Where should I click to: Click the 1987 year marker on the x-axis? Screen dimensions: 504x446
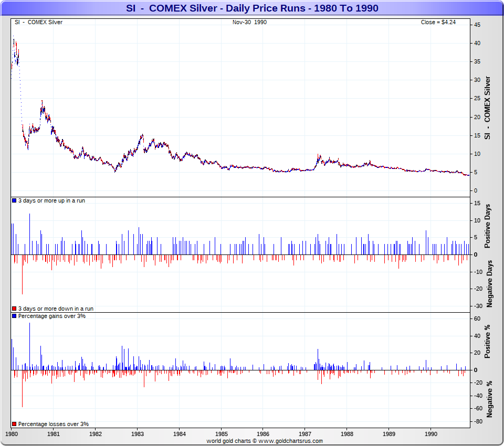(x=305, y=434)
